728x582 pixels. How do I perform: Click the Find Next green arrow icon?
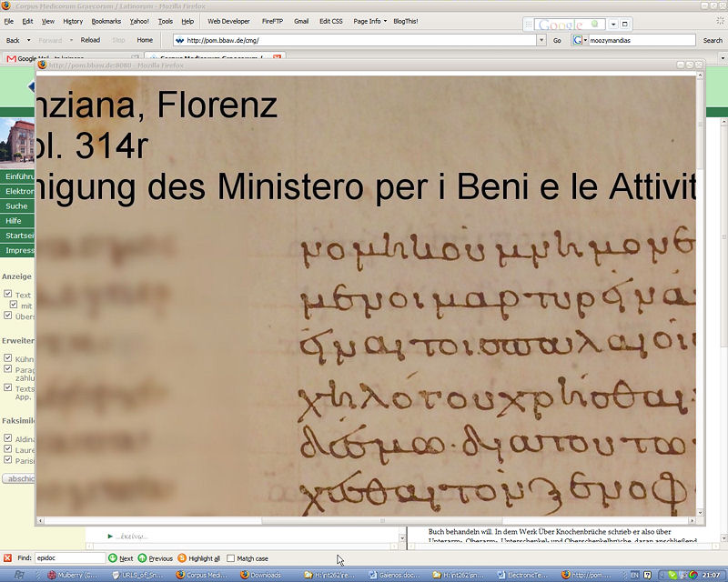pyautogui.click(x=113, y=558)
